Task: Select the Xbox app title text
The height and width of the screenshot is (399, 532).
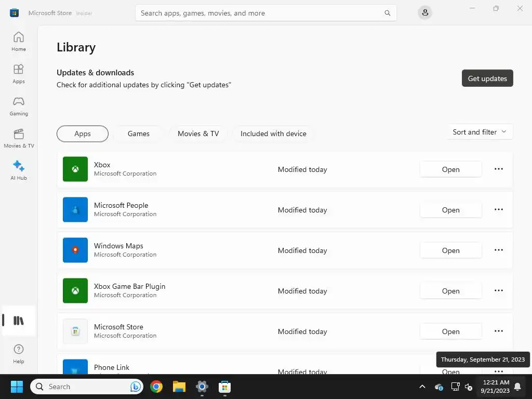Action: point(102,165)
